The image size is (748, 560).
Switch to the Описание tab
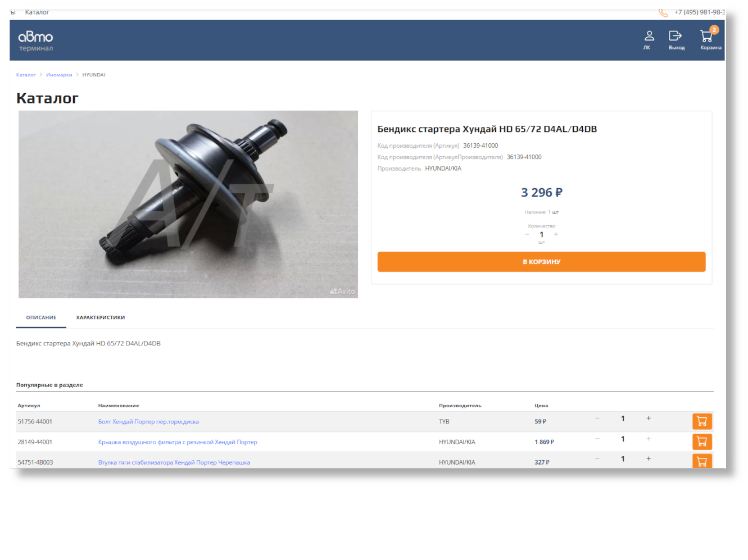pos(41,317)
